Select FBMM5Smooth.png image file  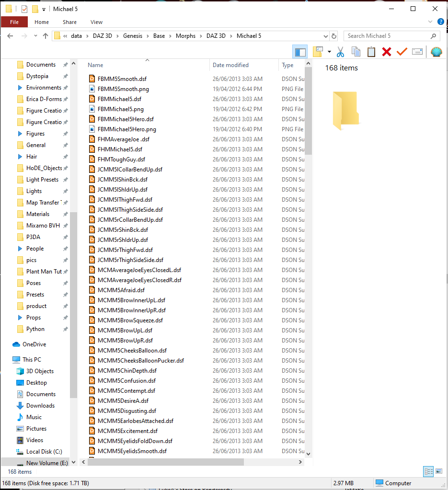[123, 89]
